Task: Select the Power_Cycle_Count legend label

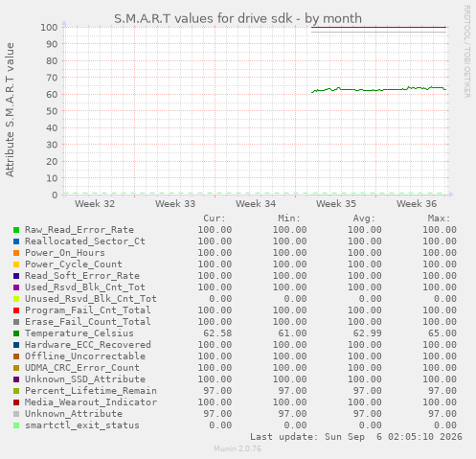Action: [x=74, y=264]
